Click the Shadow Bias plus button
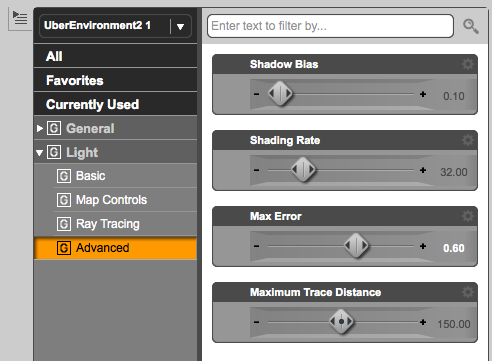Viewport: 492px width, 361px height. [423, 94]
